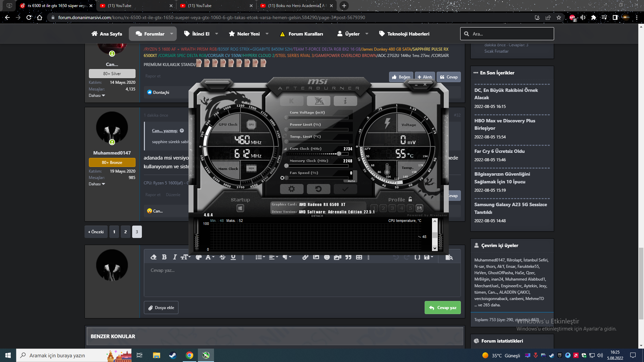The width and height of the screenshot is (644, 362).
Task: Expand the Neler Yeni dropdown arrow
Action: tap(267, 34)
